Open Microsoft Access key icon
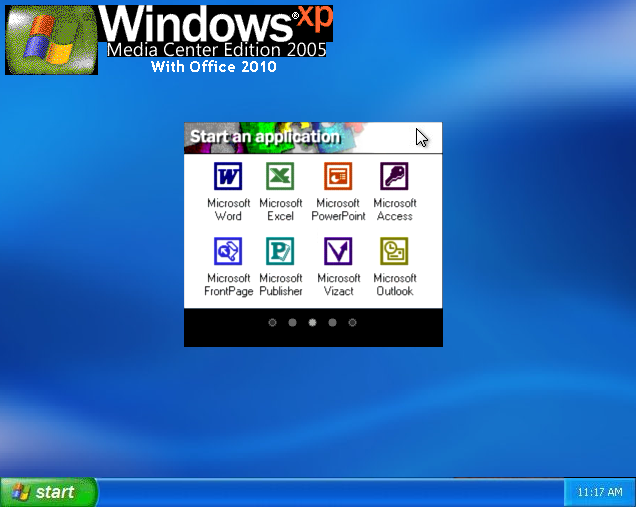 (394, 176)
